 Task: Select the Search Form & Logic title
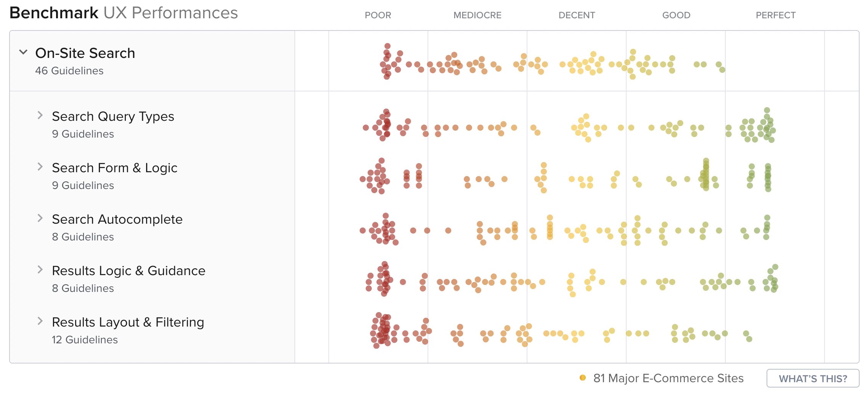pyautogui.click(x=114, y=168)
